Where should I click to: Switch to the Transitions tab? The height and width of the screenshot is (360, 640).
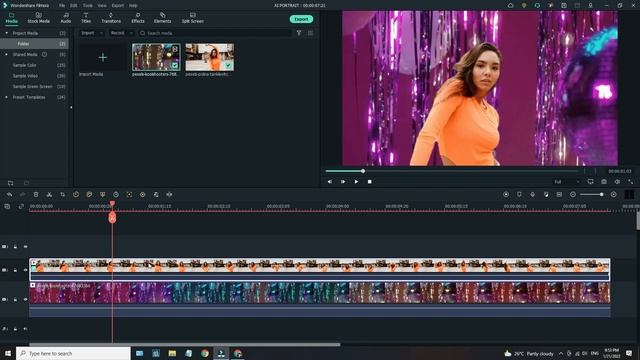point(111,18)
